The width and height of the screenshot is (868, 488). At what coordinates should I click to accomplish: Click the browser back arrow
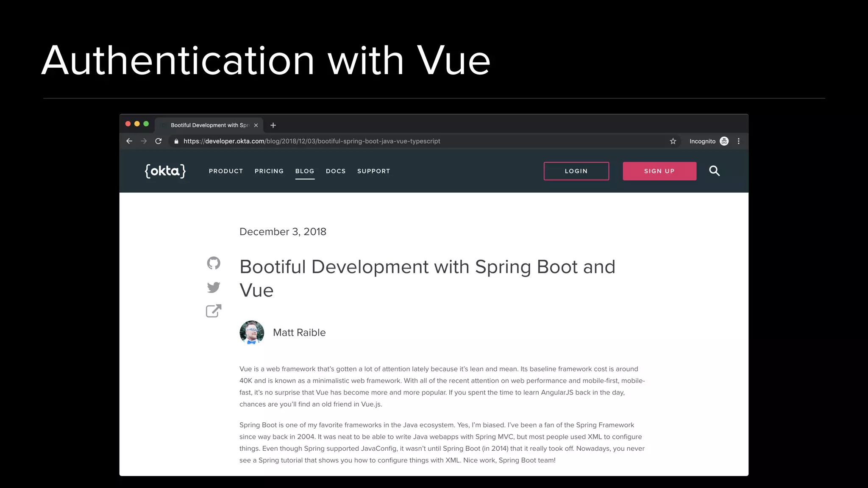pos(129,141)
